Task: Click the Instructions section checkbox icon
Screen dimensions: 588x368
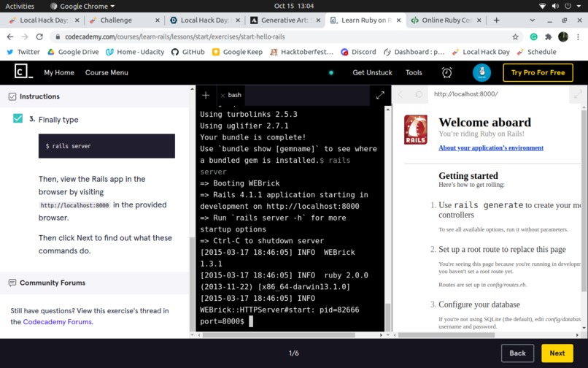Action: [12, 96]
